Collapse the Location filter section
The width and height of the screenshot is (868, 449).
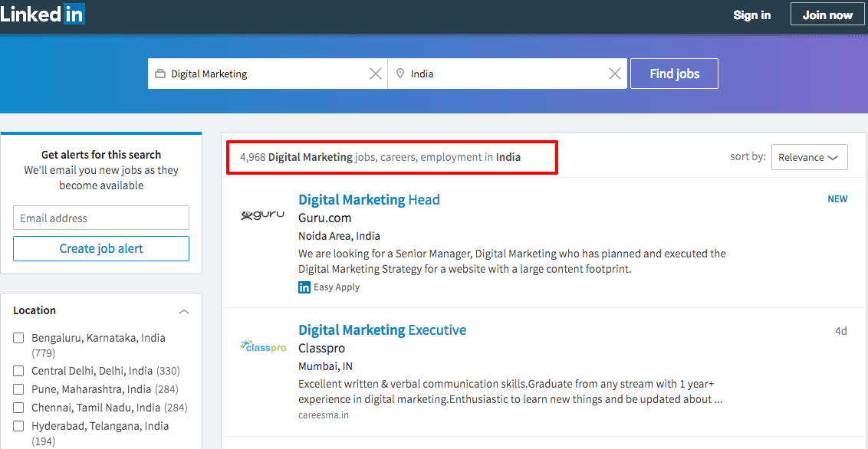coord(184,312)
